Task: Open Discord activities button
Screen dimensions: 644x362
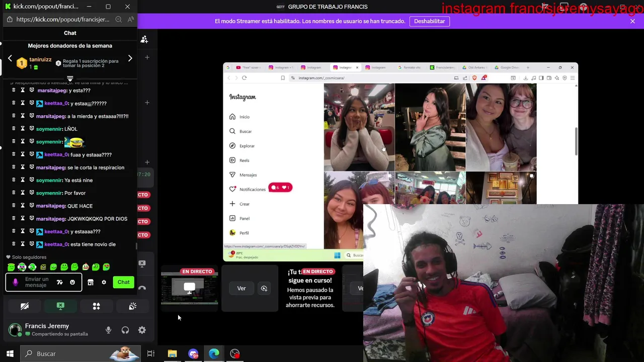Action: 97,306
